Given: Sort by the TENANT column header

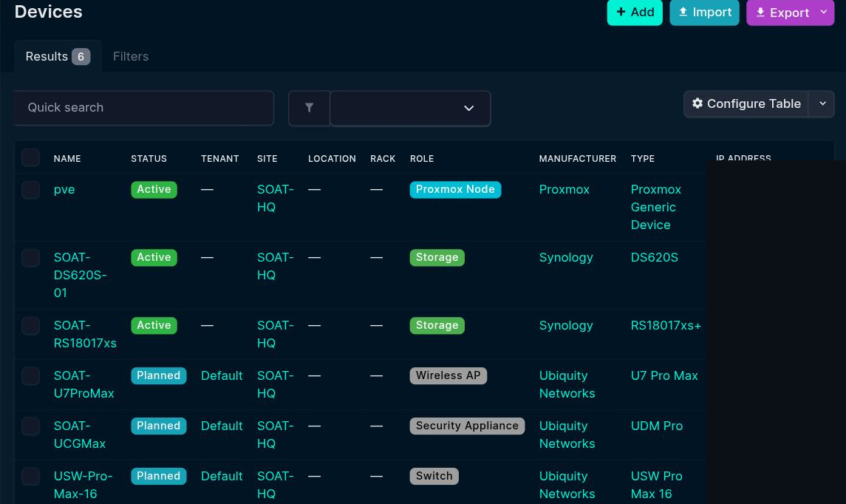Looking at the screenshot, I should click(x=219, y=159).
